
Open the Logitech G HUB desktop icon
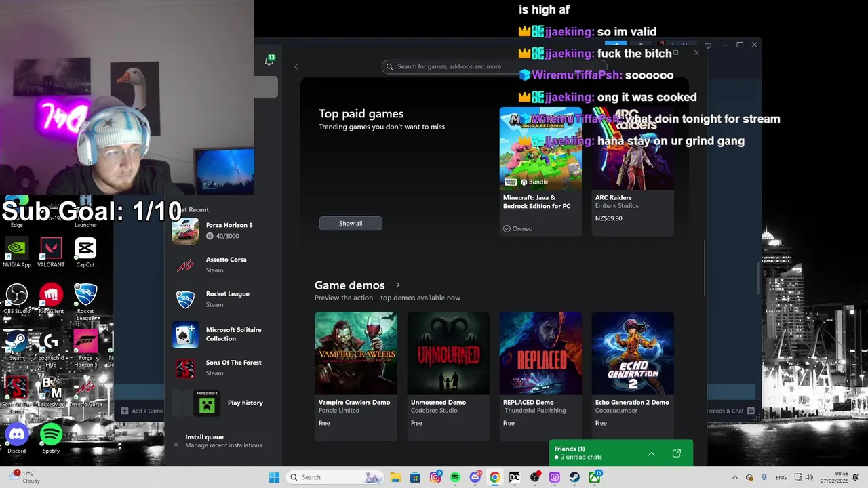pyautogui.click(x=51, y=348)
